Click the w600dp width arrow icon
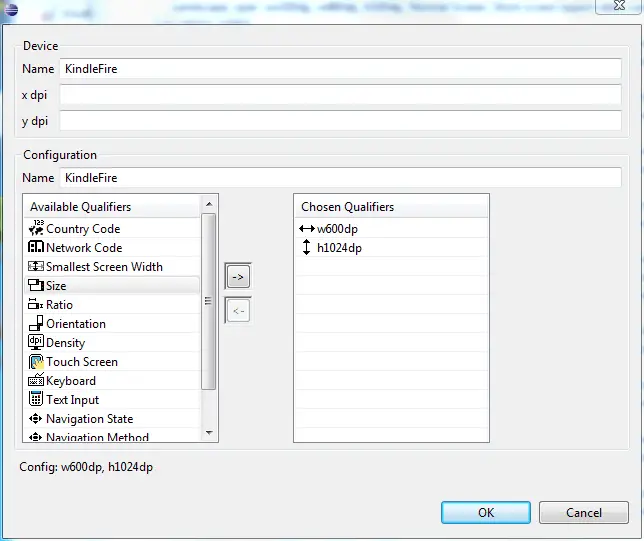644x541 pixels. 307,228
